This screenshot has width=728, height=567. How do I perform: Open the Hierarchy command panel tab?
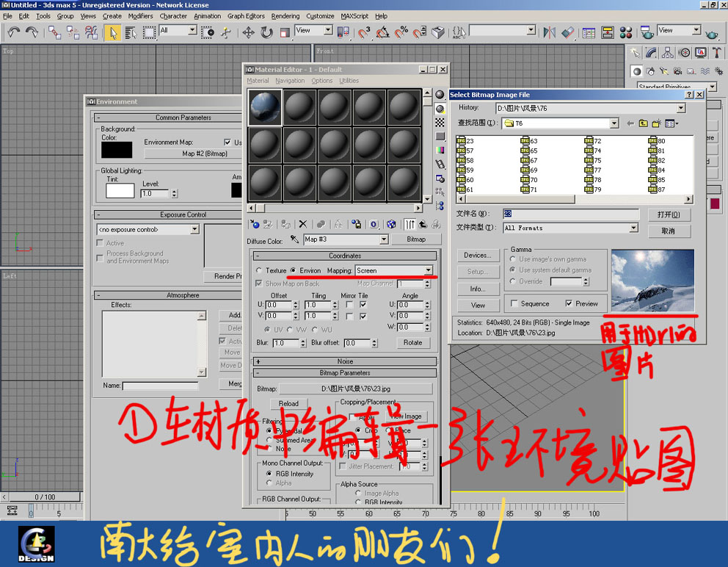click(668, 53)
